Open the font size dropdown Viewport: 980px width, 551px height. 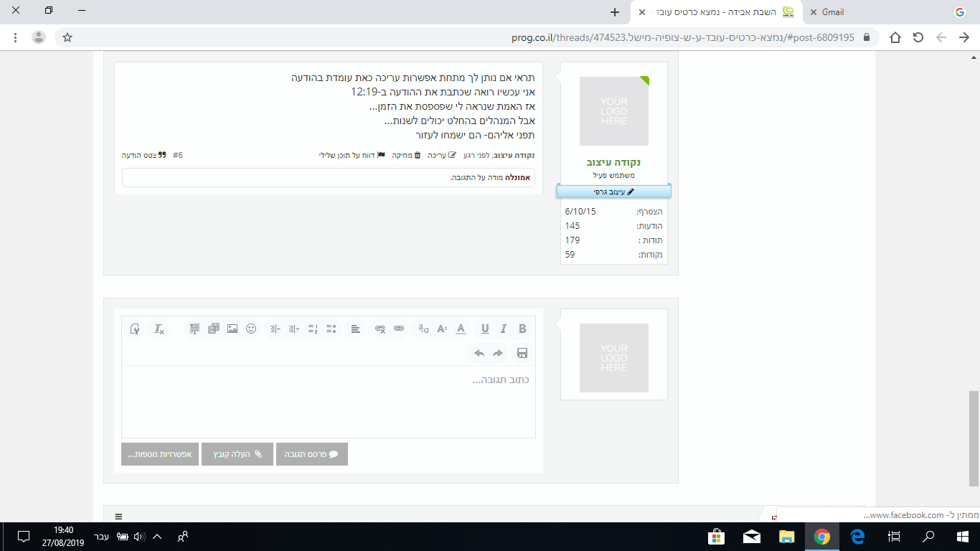tap(443, 329)
